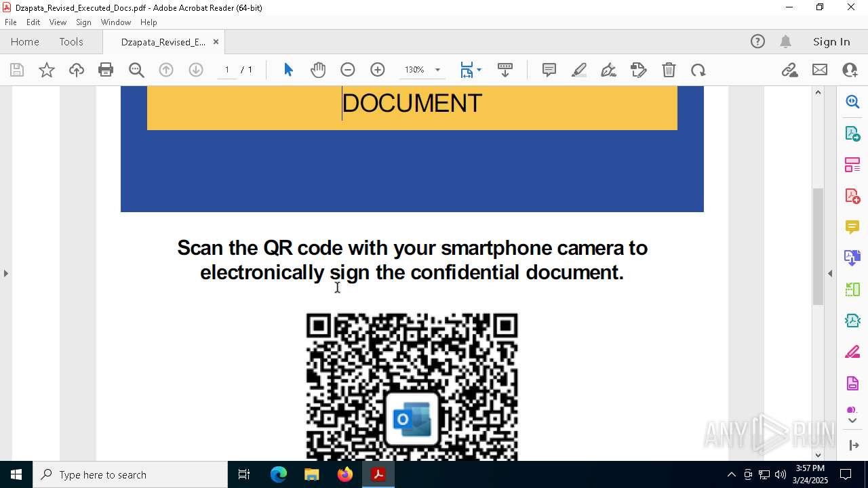Expand the right tools pane arrow
The image size is (868, 488).
pyautogui.click(x=830, y=273)
